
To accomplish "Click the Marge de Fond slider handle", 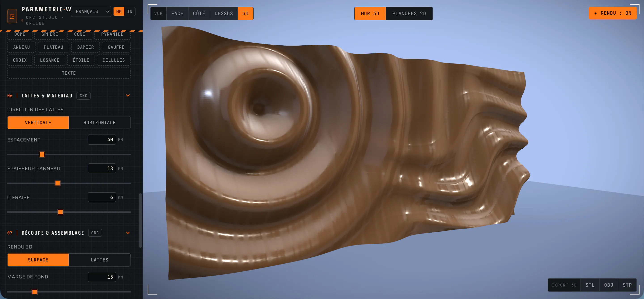I will pos(35,292).
